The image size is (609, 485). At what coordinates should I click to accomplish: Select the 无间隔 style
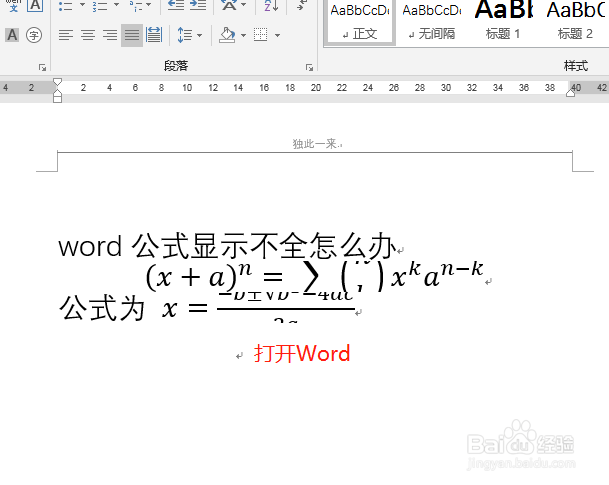click(432, 21)
